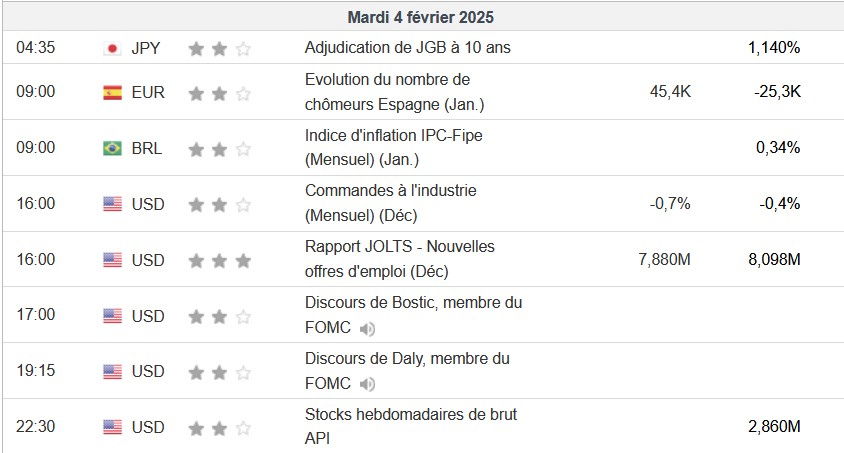Viewport: 844px width, 453px height.
Task: Click the importance stars of JGB auction
Action: pos(219,47)
